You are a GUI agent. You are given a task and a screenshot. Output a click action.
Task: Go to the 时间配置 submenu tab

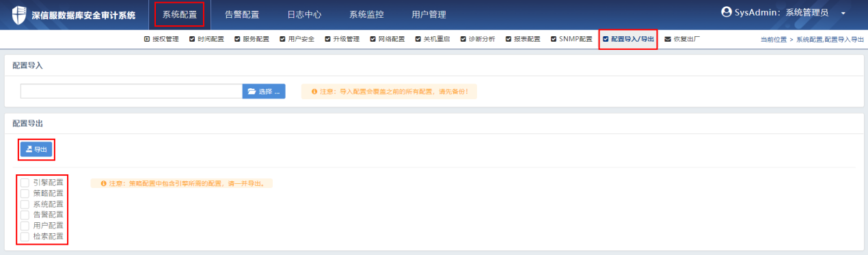pos(206,40)
